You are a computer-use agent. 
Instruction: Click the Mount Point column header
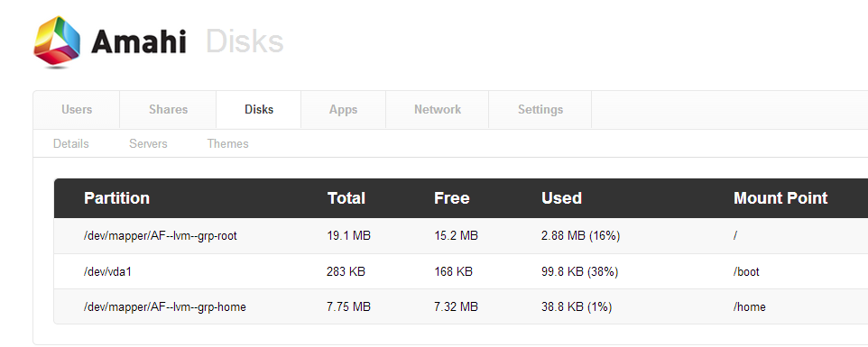pos(780,197)
